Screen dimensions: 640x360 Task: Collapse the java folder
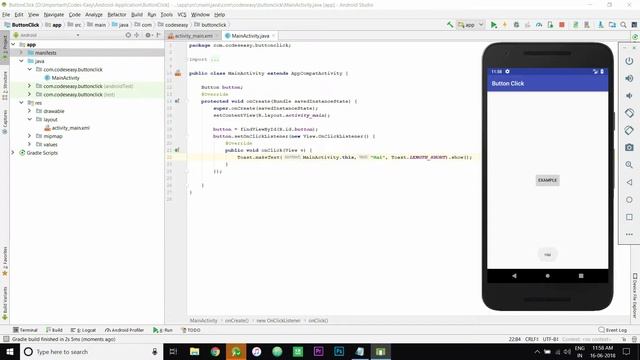21,61
